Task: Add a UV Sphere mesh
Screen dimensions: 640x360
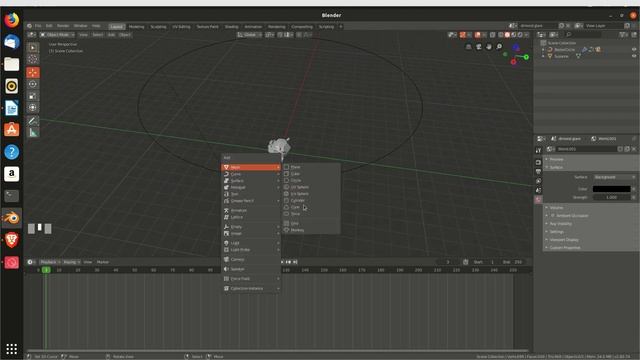Action: point(312,187)
